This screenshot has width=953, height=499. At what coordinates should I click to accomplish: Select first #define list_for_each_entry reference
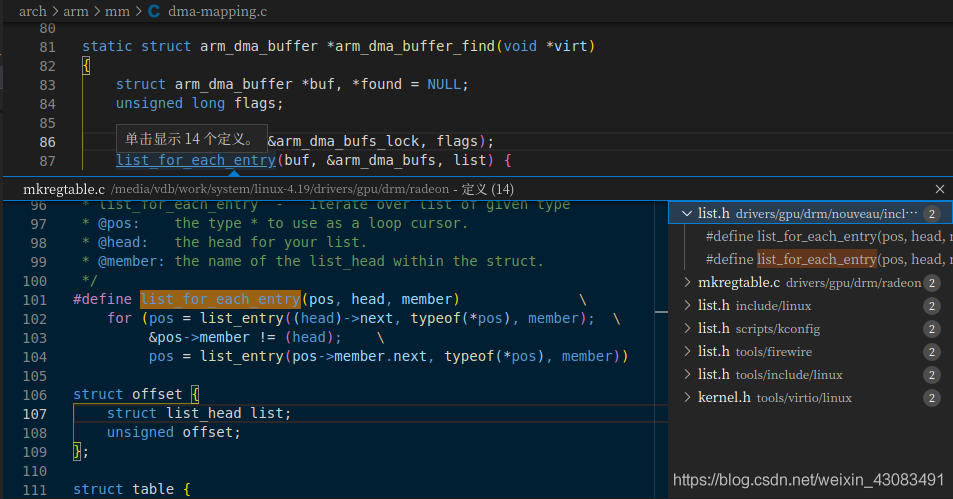(x=828, y=236)
